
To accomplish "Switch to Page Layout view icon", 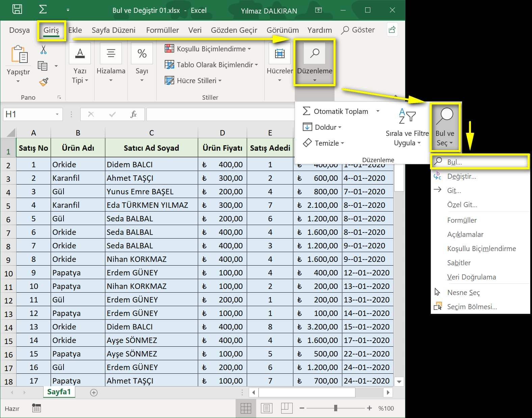I will point(267,408).
